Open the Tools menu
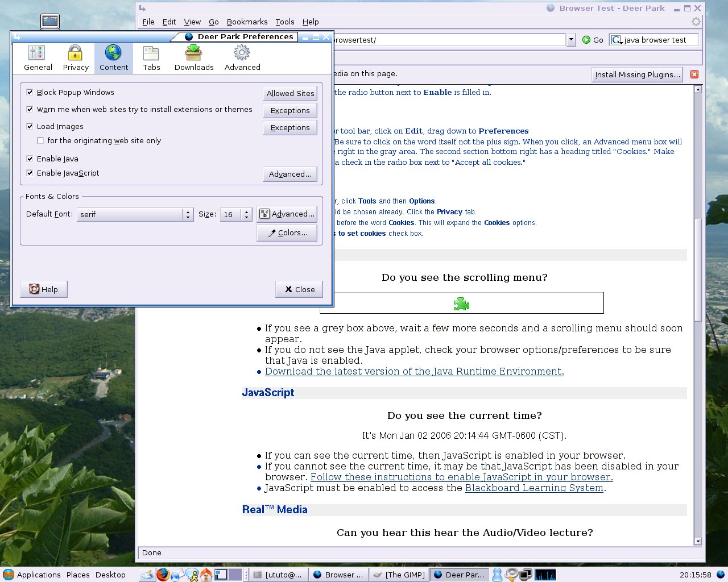Image resolution: width=728 pixels, height=582 pixels. pyautogui.click(x=285, y=22)
